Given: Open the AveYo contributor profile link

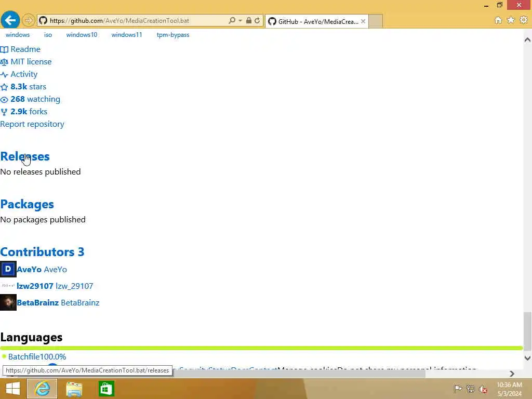Looking at the screenshot, I should tap(42, 270).
